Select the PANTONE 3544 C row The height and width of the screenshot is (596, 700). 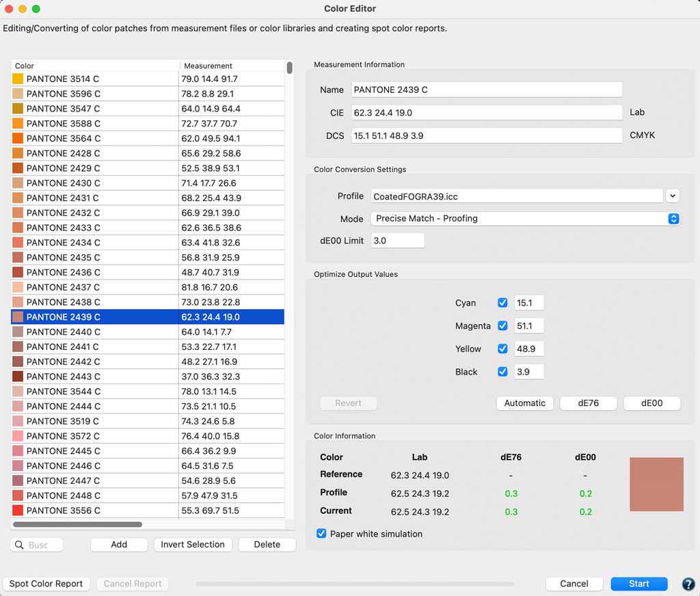148,391
